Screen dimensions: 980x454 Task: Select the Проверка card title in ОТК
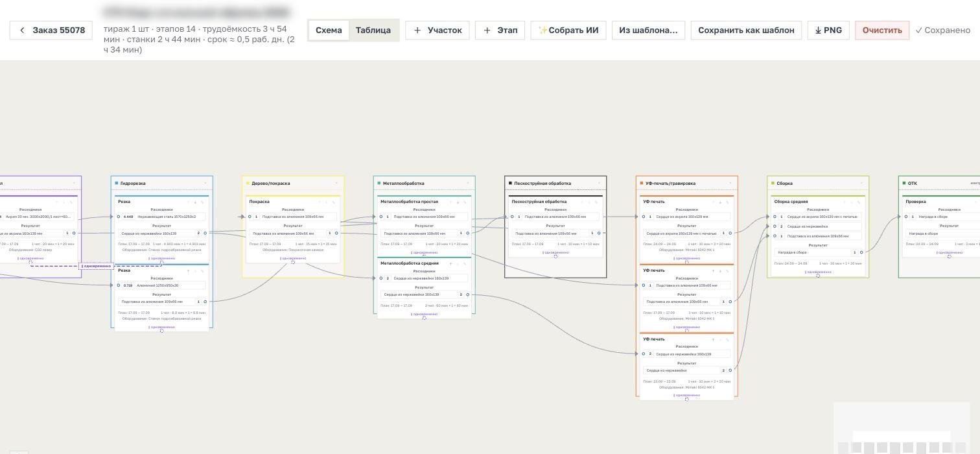[916, 202]
